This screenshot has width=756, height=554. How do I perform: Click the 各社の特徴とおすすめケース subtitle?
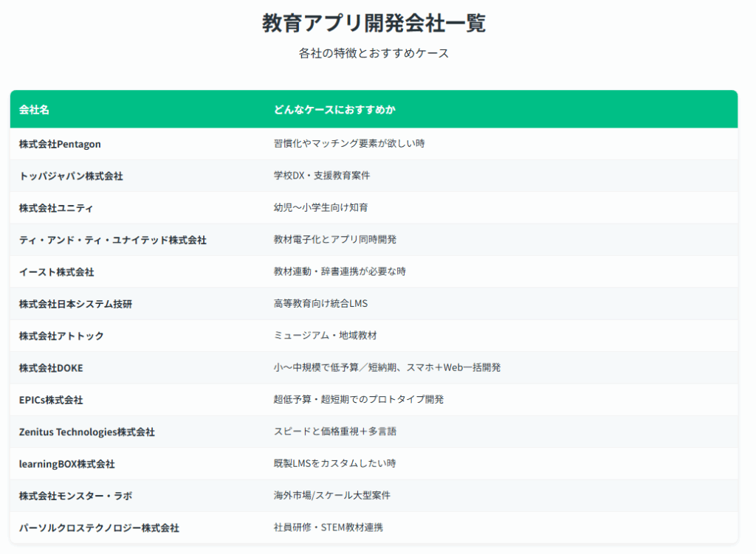(374, 53)
